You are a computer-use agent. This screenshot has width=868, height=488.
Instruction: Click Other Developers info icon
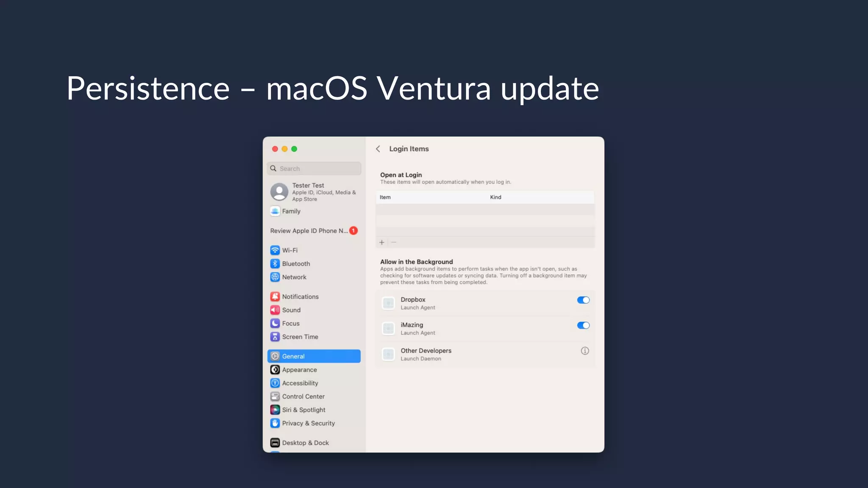pyautogui.click(x=585, y=351)
